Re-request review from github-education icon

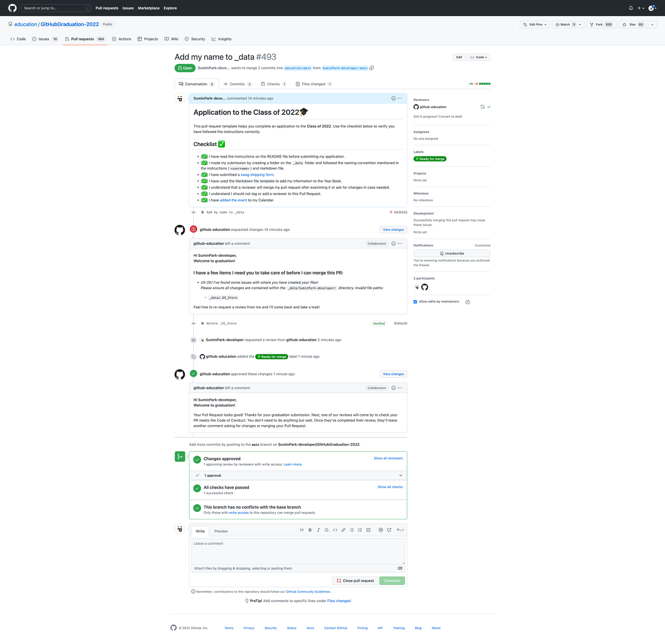click(x=483, y=107)
